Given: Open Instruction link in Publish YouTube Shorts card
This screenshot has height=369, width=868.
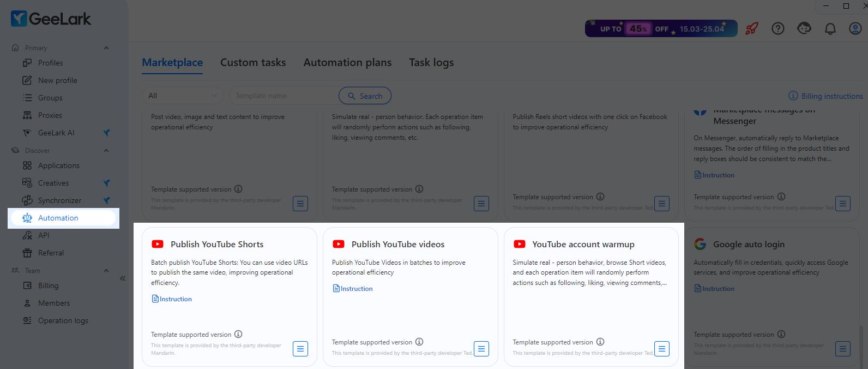Looking at the screenshot, I should point(172,299).
